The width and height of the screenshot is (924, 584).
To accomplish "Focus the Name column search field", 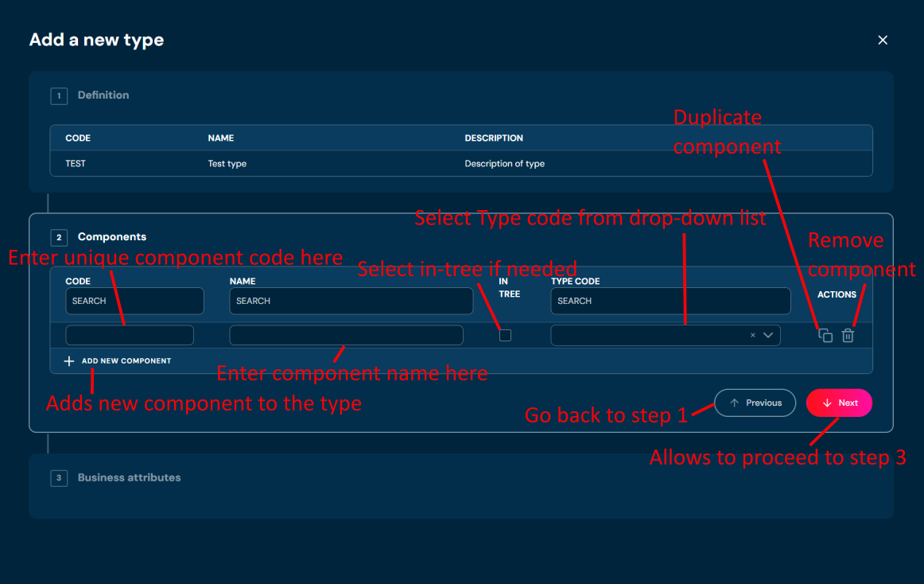I will tap(351, 301).
